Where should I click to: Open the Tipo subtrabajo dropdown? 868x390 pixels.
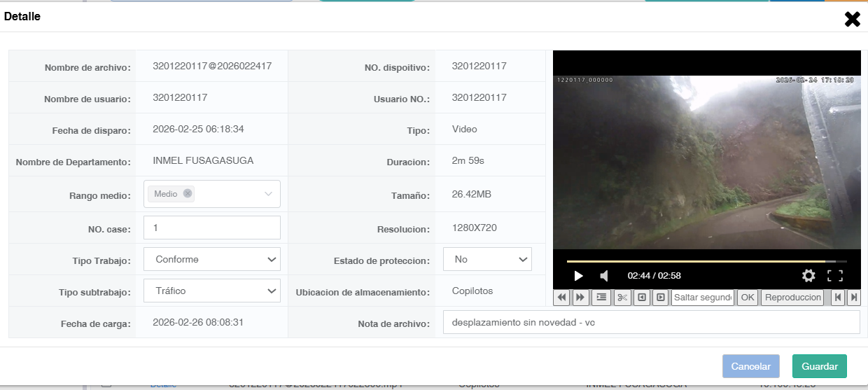click(x=212, y=291)
